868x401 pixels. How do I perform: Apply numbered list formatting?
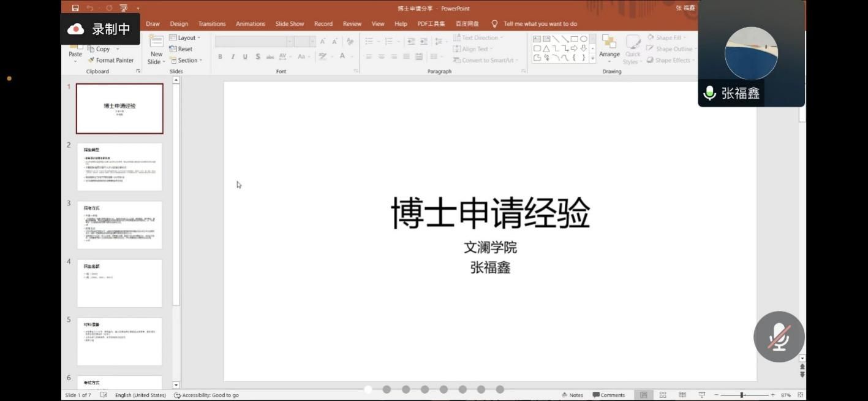pyautogui.click(x=390, y=42)
